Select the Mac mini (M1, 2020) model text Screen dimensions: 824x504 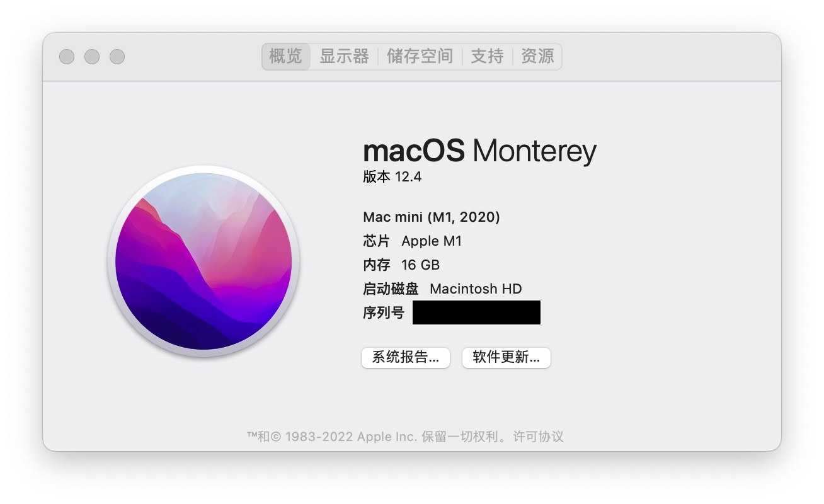[x=432, y=217]
